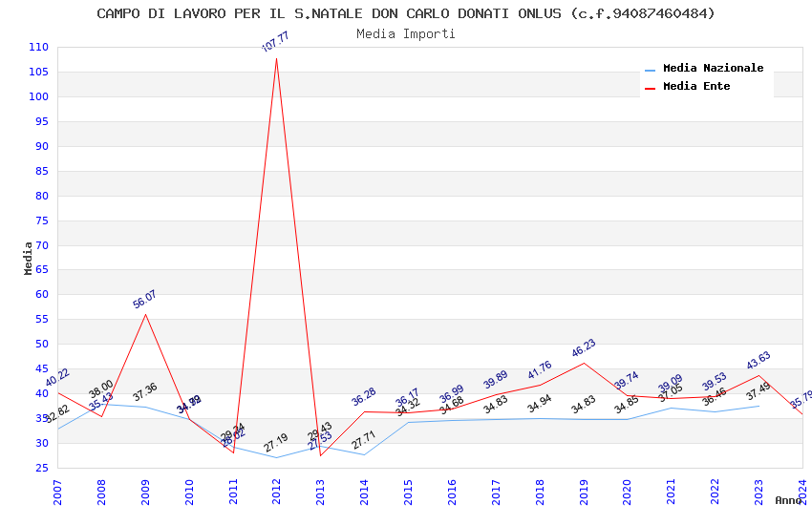Click the Anno axis title
812x525 pixels.
tap(788, 500)
